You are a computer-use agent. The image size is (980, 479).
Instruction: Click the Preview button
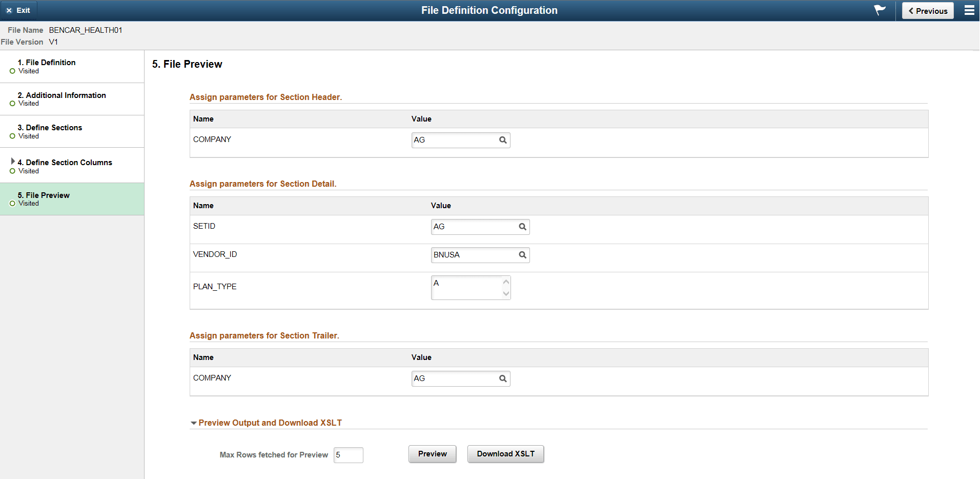coord(432,454)
